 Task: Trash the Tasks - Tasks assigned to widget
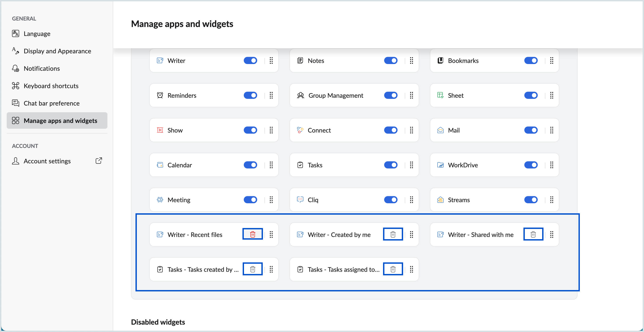click(393, 269)
